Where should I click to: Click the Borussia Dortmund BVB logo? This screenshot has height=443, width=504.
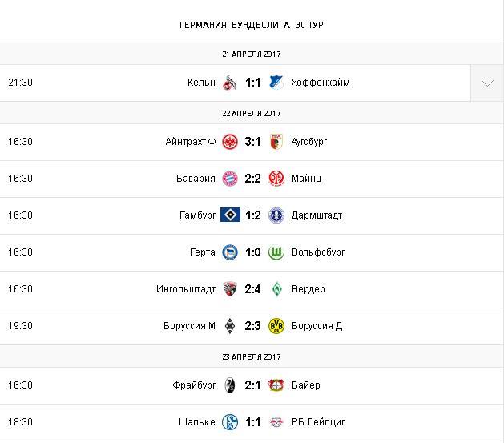[x=276, y=326]
